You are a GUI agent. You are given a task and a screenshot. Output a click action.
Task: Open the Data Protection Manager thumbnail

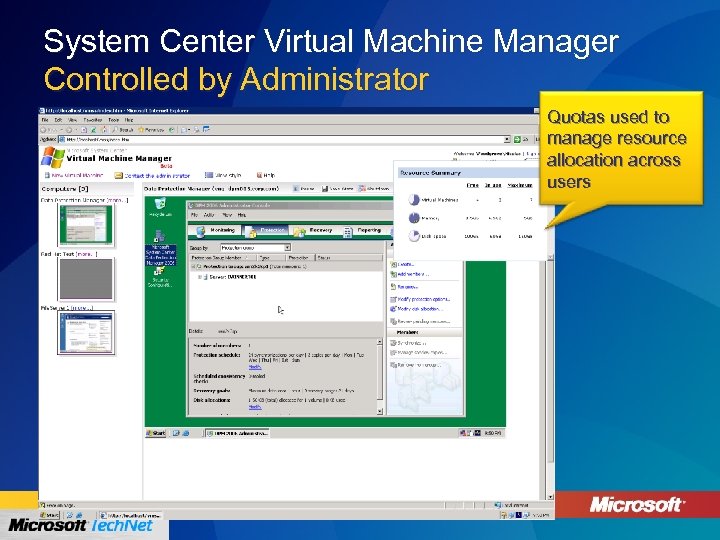click(86, 225)
